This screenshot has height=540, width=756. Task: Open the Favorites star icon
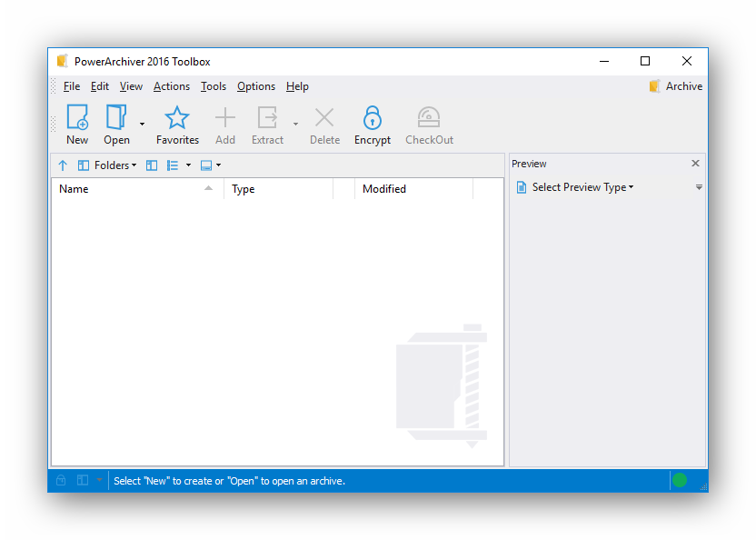[177, 118]
